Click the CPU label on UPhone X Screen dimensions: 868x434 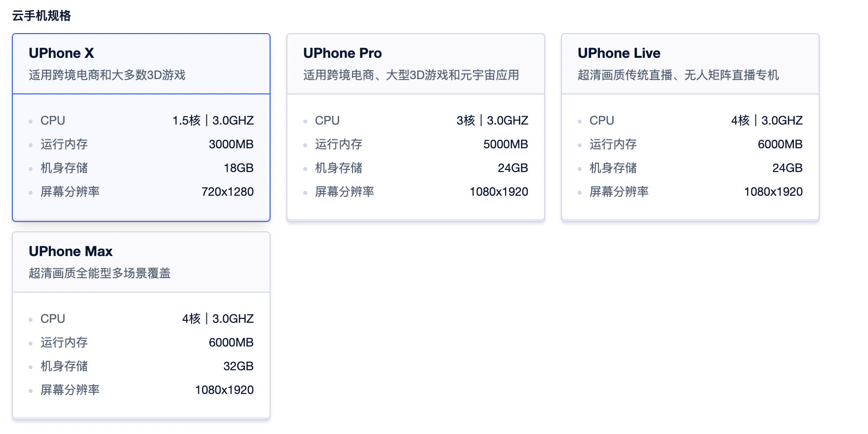pos(52,120)
